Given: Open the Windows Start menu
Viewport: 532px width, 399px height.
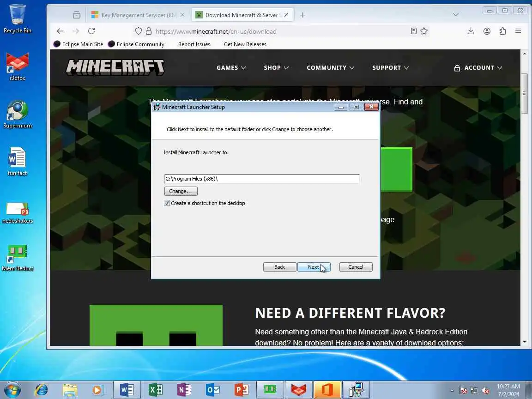Looking at the screenshot, I should pos(12,390).
